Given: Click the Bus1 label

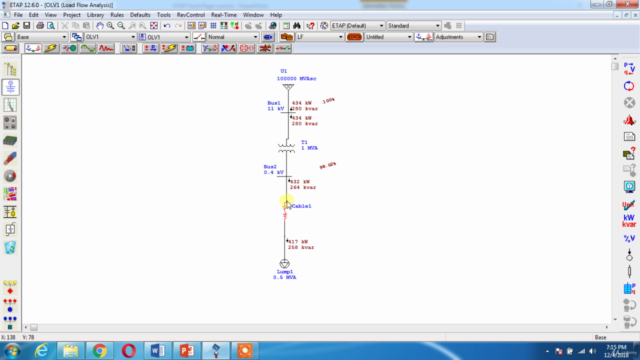Looking at the screenshot, I should 274,103.
